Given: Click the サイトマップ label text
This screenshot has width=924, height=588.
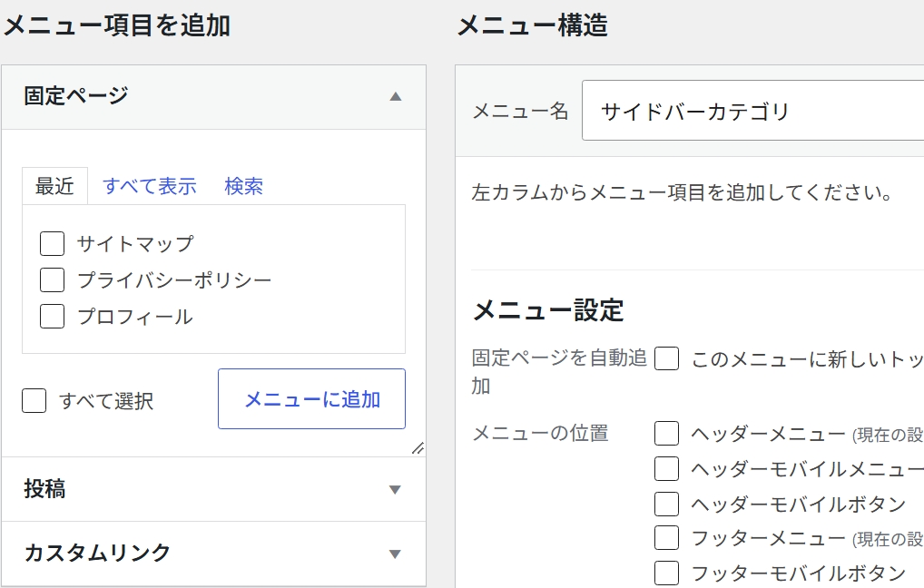Looking at the screenshot, I should (x=135, y=243).
